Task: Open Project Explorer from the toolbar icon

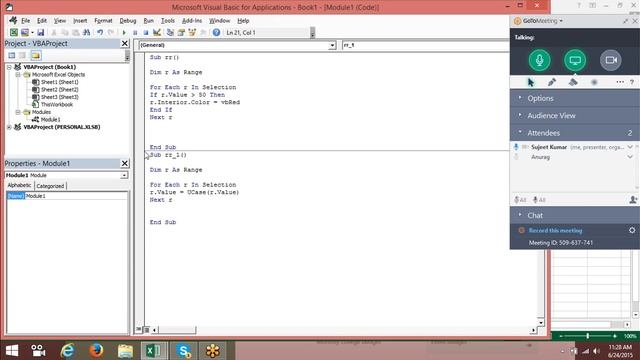Action: 170,33
